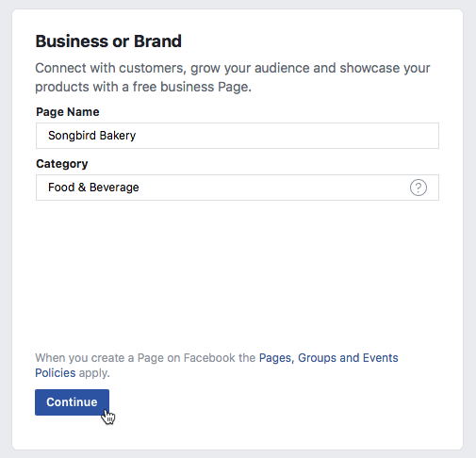Viewport: 476px width, 458px height.
Task: Open the Category combo box field
Action: 238,188
